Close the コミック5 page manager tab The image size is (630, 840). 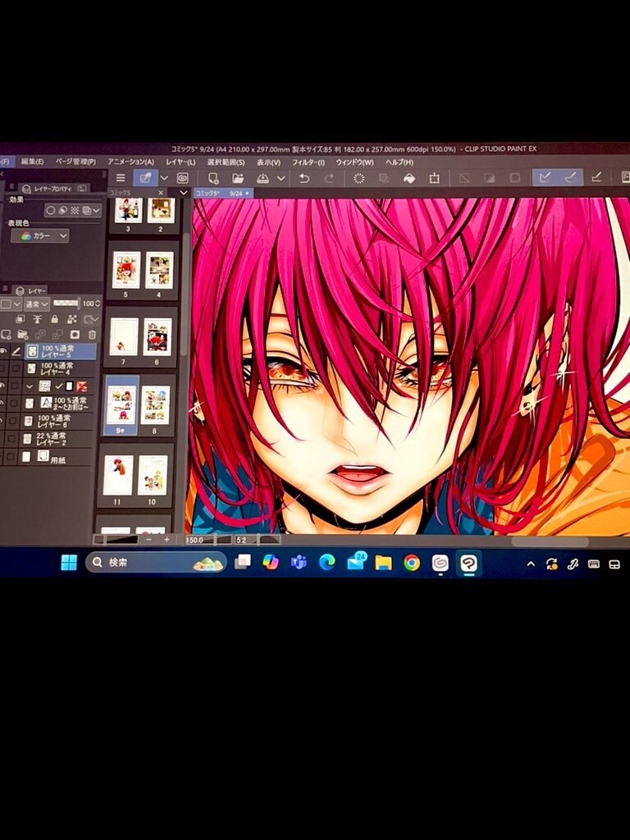161,192
